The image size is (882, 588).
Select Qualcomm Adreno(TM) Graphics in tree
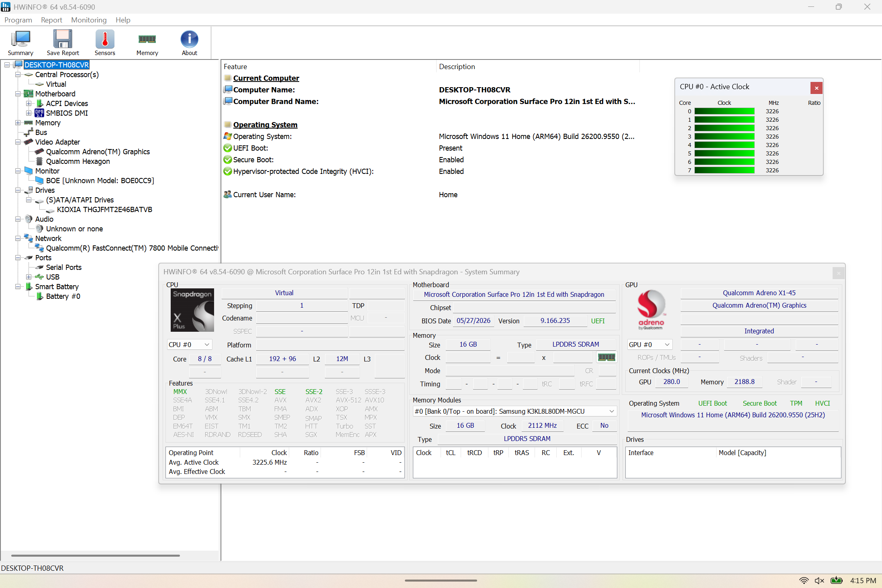(98, 151)
